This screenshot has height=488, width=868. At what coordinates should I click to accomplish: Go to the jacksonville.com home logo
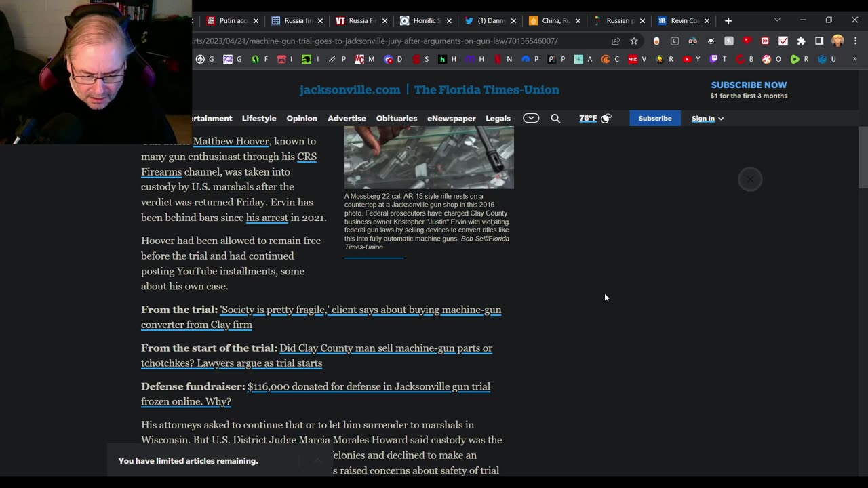coord(350,89)
